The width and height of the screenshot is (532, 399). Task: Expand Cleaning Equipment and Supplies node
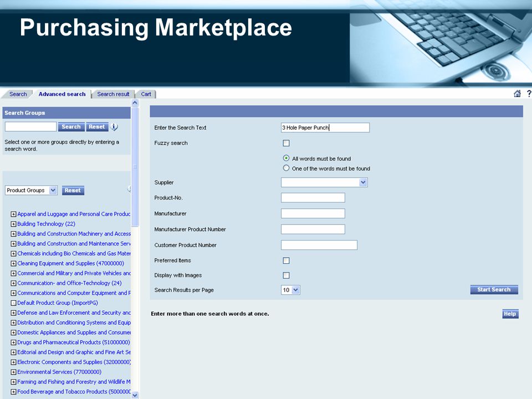[13, 263]
